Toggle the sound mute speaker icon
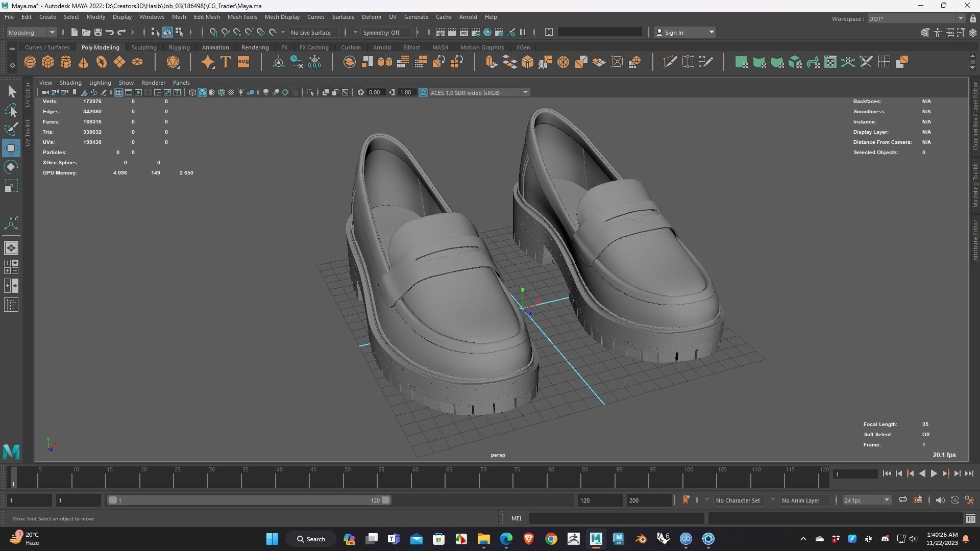 [940, 500]
